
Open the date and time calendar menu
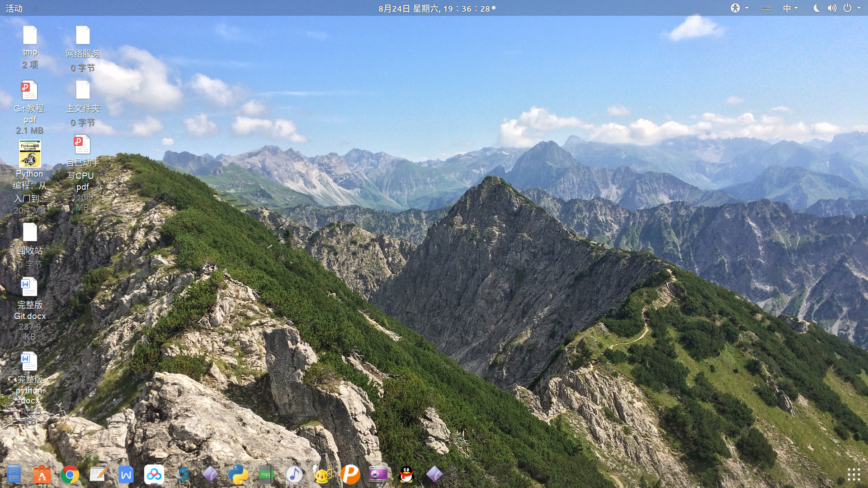point(434,8)
